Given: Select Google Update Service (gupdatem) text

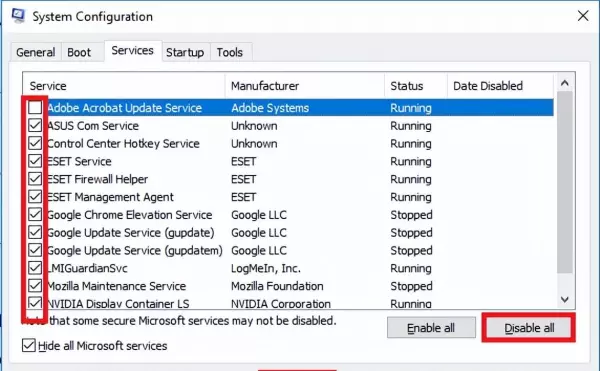Looking at the screenshot, I should [x=135, y=251].
